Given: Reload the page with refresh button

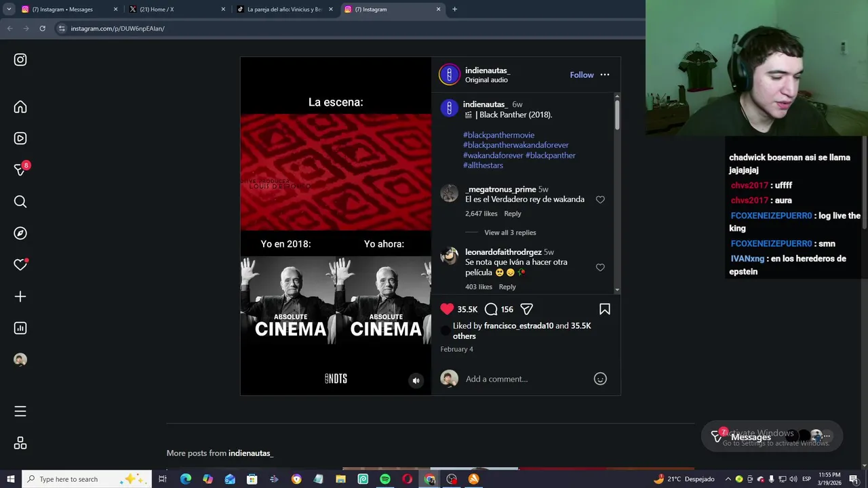Looking at the screenshot, I should coord(42,28).
